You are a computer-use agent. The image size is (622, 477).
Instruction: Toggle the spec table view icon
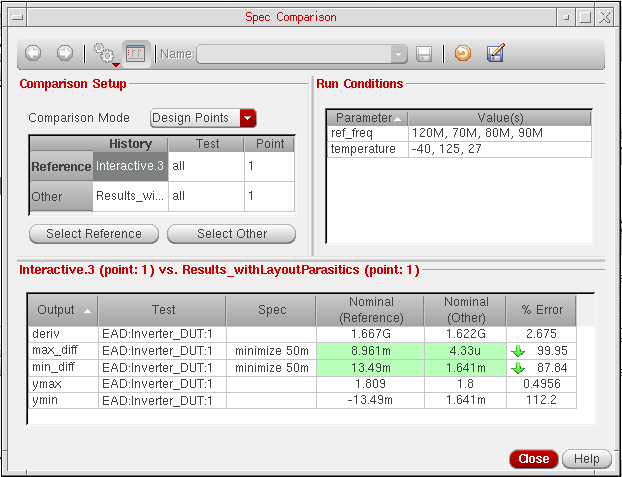(135, 53)
